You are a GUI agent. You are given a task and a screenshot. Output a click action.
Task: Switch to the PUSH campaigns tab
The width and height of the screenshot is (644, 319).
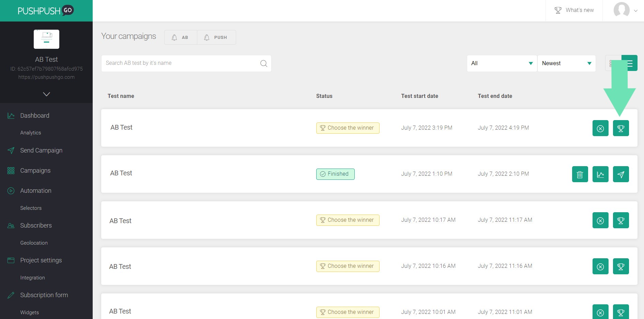[216, 38]
